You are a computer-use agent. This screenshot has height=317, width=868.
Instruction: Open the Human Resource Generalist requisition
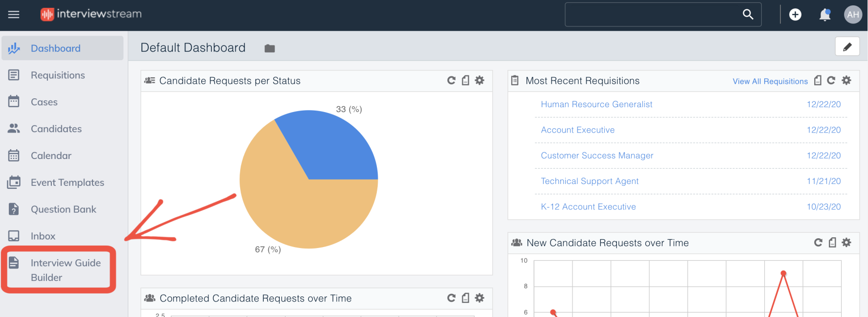click(596, 104)
